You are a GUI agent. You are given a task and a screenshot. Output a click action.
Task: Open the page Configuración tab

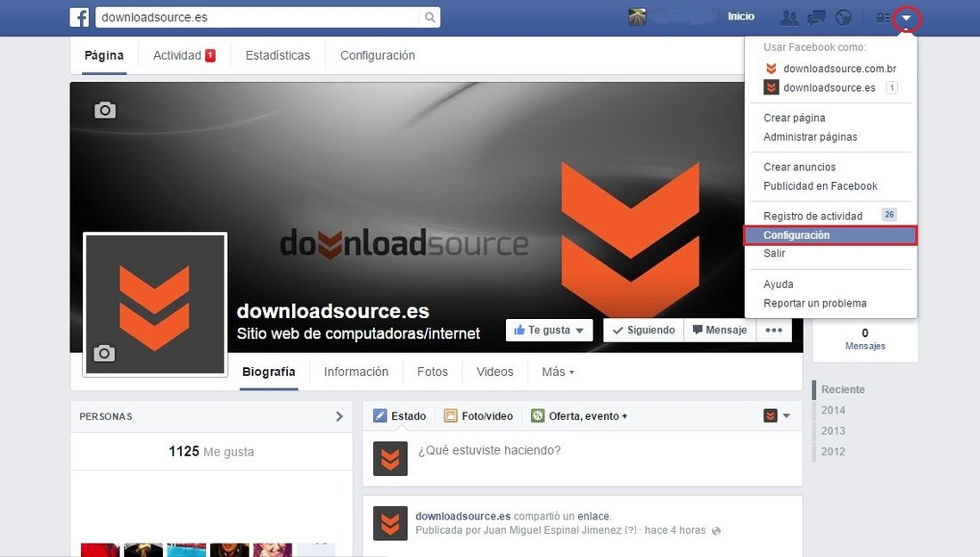tap(378, 55)
